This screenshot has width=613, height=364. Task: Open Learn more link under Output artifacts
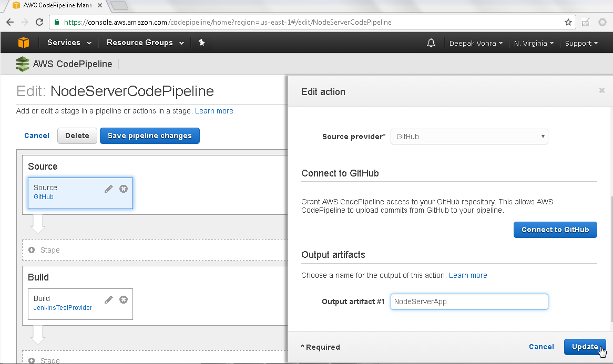[468, 275]
